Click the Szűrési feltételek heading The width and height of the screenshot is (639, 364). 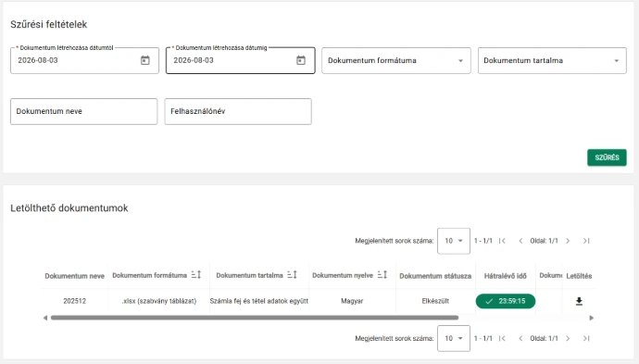click(x=48, y=24)
